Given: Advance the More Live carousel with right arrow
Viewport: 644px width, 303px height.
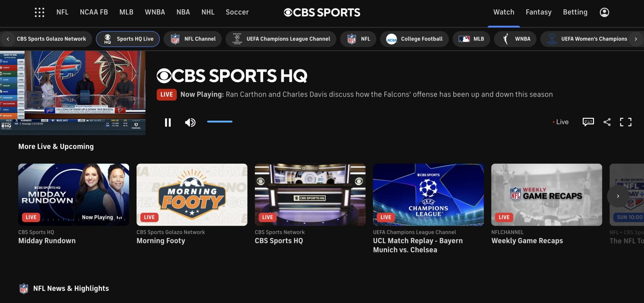Looking at the screenshot, I should 618,196.
